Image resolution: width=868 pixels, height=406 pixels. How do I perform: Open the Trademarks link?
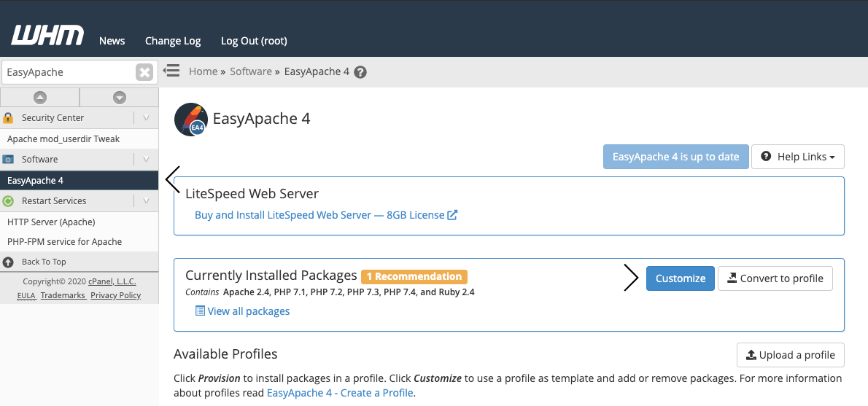point(63,295)
